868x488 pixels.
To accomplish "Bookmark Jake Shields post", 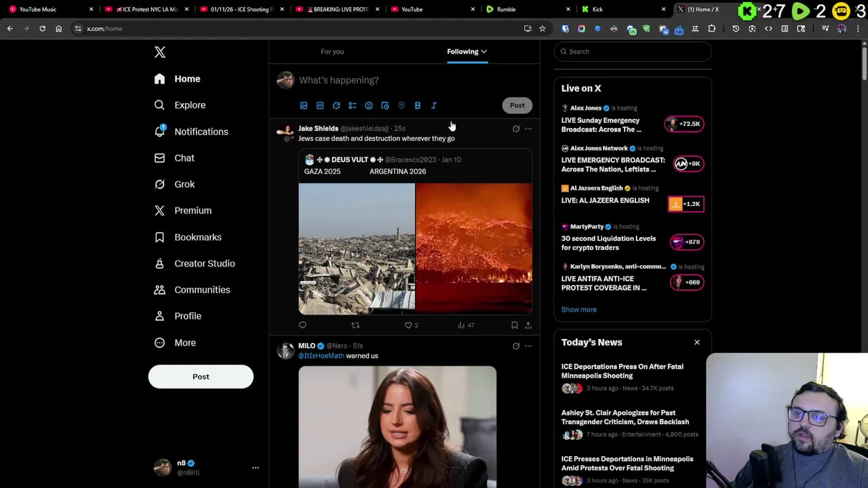I will 515,325.
